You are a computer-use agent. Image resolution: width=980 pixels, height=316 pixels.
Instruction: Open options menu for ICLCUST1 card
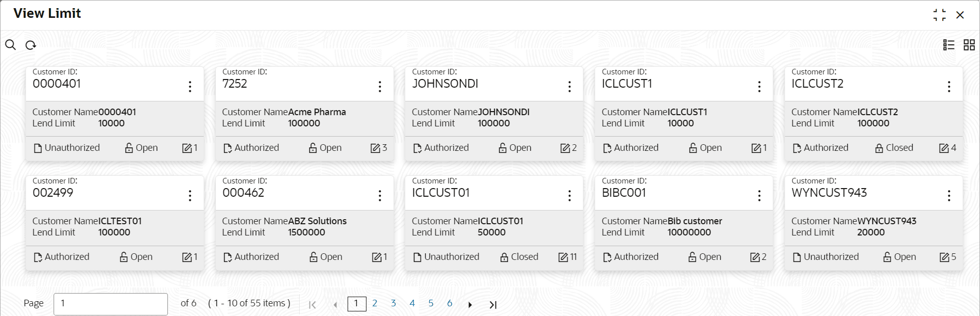(x=759, y=87)
